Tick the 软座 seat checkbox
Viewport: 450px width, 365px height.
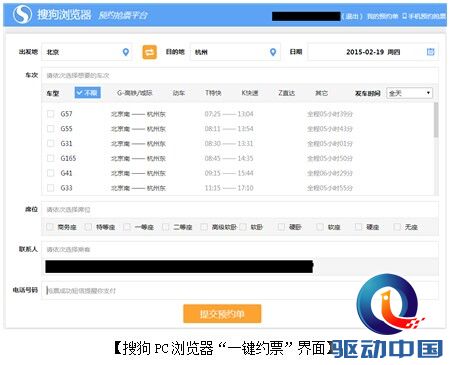tap(320, 227)
